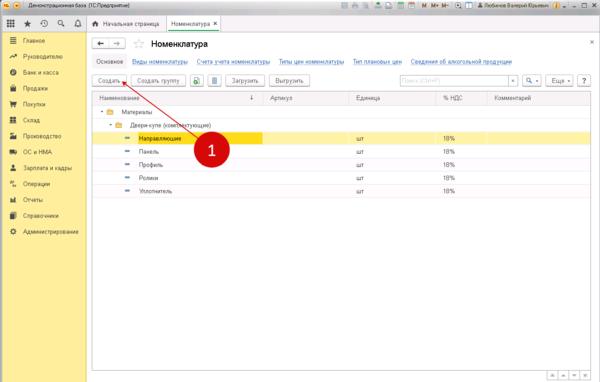Viewport: 600px width, 382px height.
Task: Open the calculator icon in title bar
Action: pos(400,5)
